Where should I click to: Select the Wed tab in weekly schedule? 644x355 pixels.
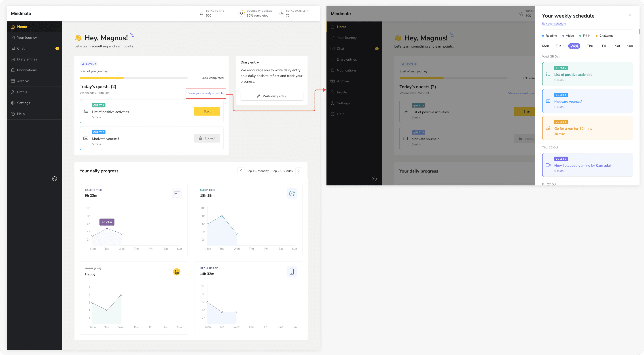(574, 46)
